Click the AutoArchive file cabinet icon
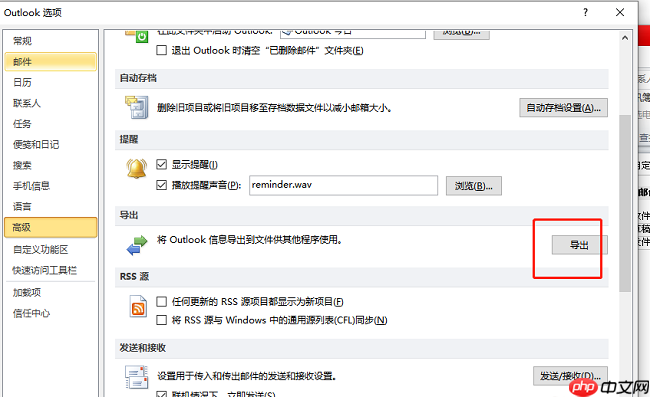650x397 pixels. point(137,107)
